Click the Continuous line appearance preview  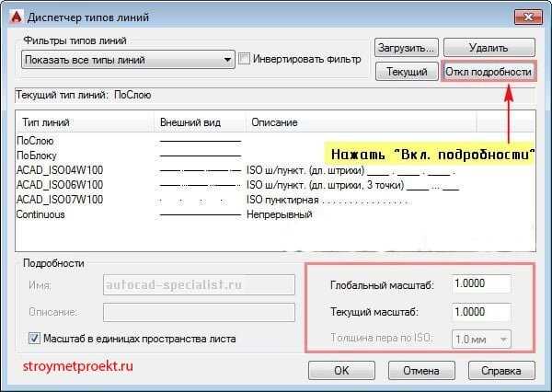tap(200, 214)
